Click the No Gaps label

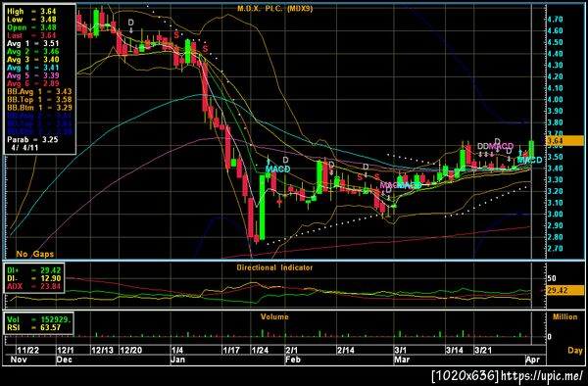tap(35, 254)
